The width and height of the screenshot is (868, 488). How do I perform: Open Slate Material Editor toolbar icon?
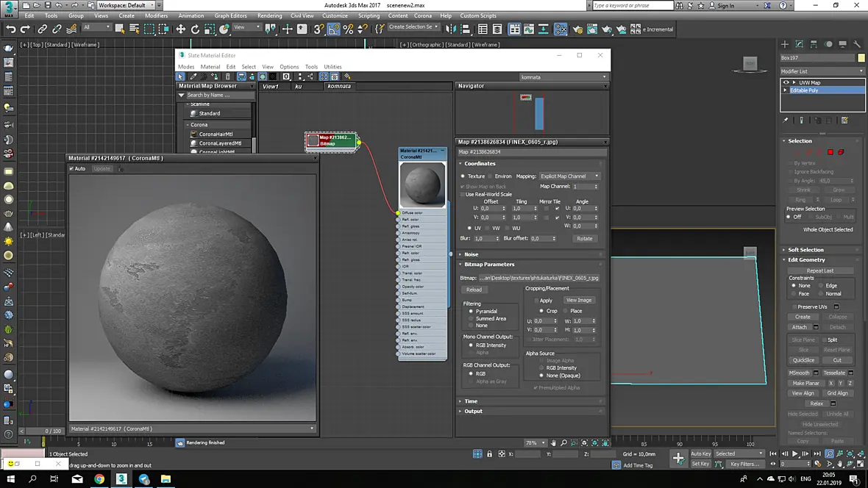(x=561, y=29)
